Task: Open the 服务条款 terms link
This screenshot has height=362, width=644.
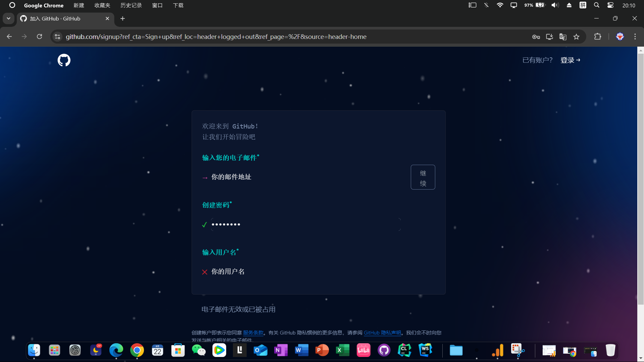Action: (253, 332)
